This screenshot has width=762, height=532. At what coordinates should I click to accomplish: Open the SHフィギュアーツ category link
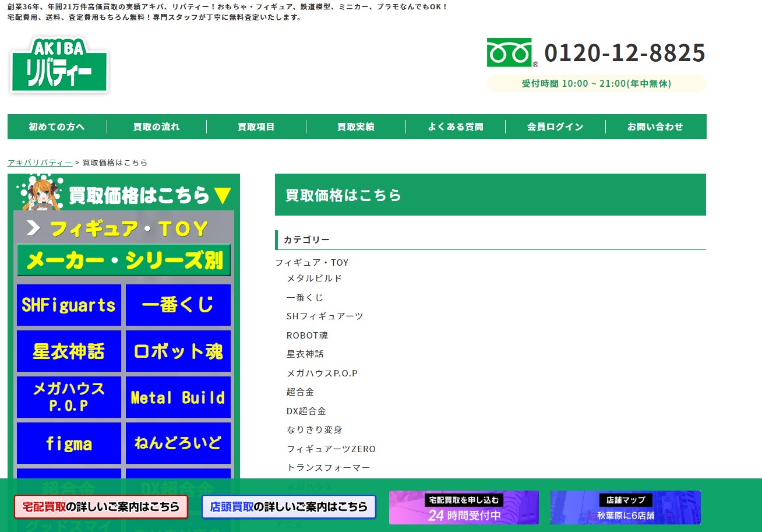click(324, 316)
